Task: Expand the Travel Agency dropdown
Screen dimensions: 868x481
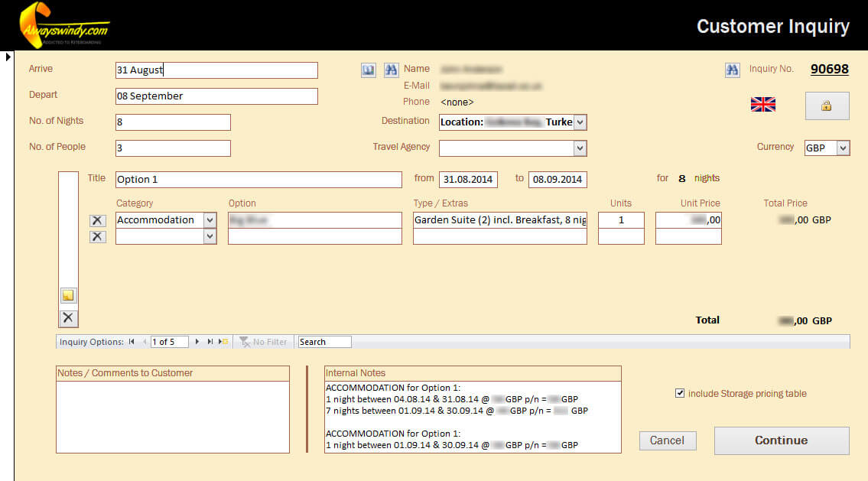Action: click(x=580, y=148)
